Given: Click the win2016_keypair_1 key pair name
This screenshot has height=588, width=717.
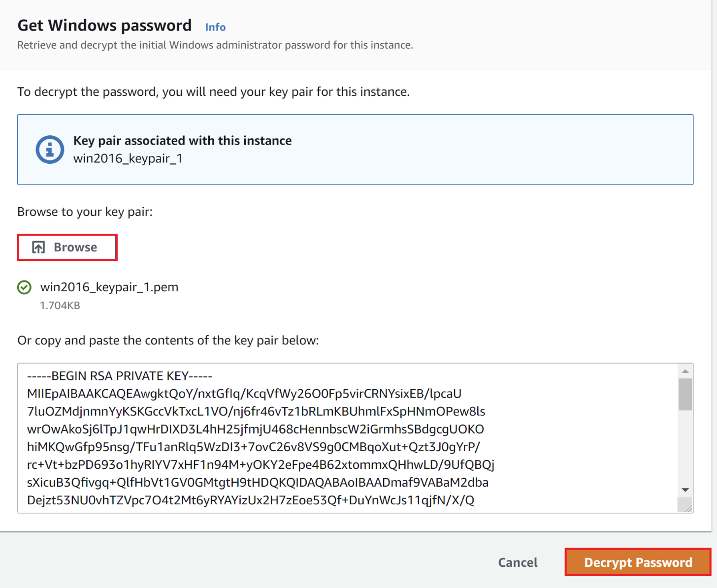Looking at the screenshot, I should 128,158.
